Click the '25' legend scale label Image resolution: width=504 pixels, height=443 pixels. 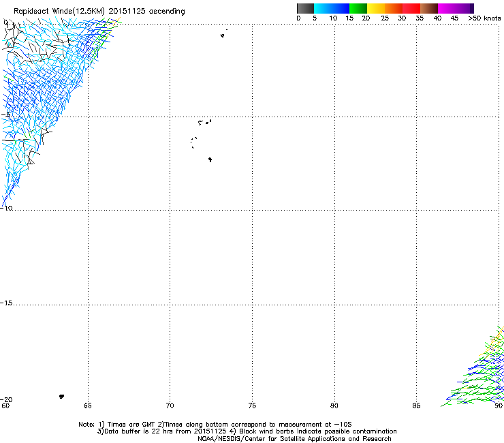[385, 18]
